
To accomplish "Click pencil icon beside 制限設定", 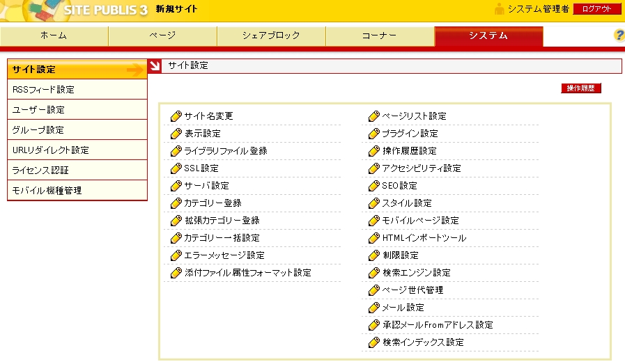I will tap(374, 255).
